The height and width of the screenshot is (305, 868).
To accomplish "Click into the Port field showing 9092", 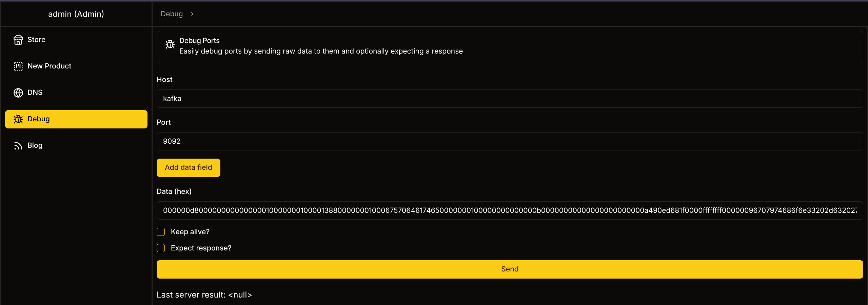I will point(509,141).
